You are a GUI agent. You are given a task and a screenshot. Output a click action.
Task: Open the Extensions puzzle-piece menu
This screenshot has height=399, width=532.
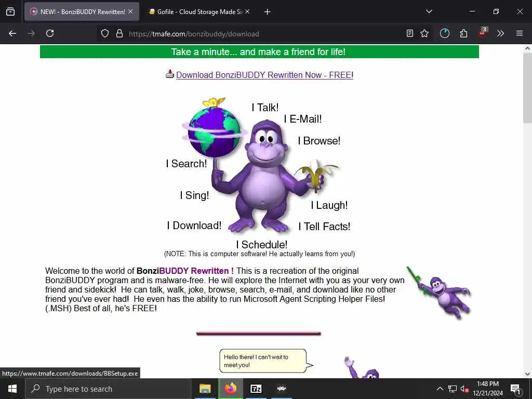click(463, 33)
